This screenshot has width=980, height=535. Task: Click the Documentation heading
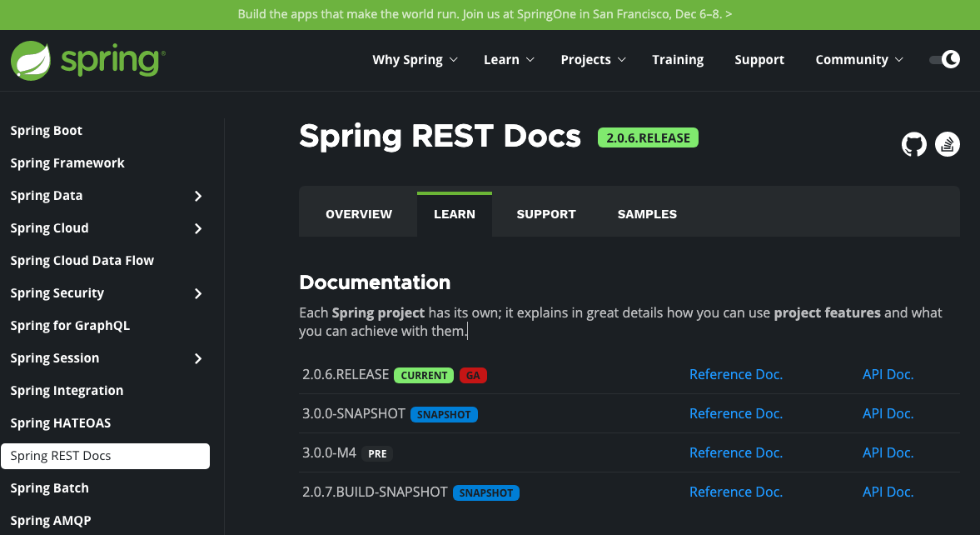pos(375,282)
